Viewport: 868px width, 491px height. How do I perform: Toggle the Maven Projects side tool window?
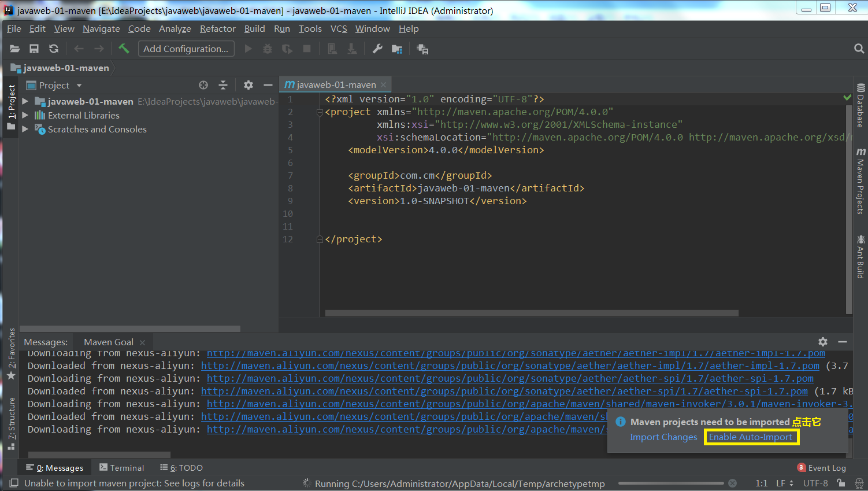click(860, 181)
